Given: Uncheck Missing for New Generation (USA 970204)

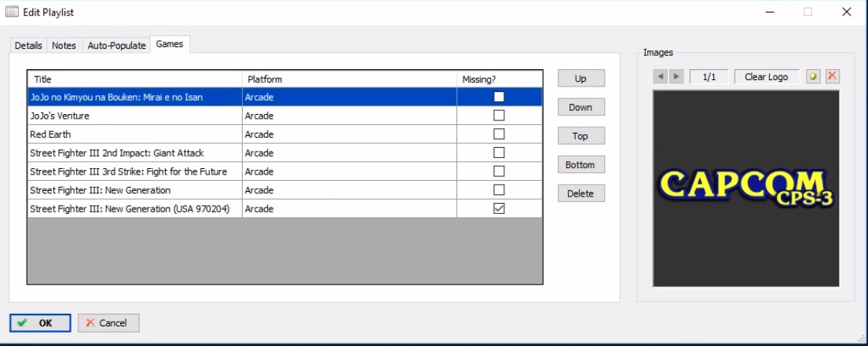Looking at the screenshot, I should tap(499, 208).
